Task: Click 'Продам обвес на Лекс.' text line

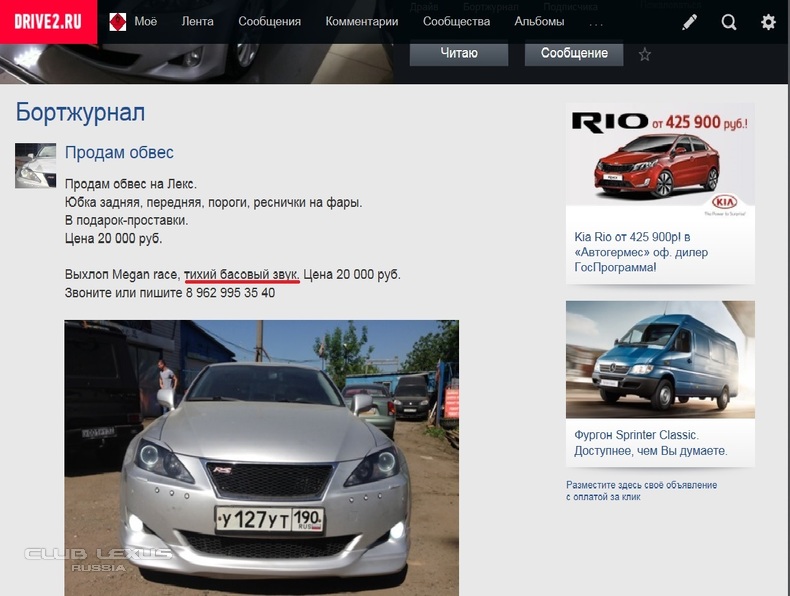Action: pos(130,184)
